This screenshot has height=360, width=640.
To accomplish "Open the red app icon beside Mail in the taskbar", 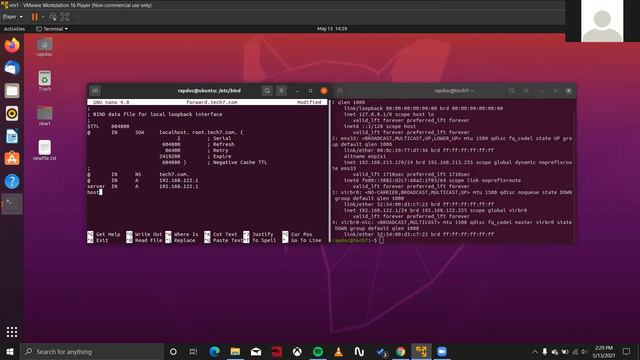I will point(277,351).
